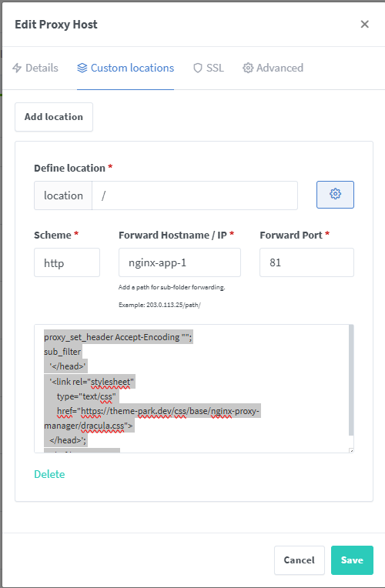
Task: Click the lightning bolt Details icon
Action: (x=17, y=68)
